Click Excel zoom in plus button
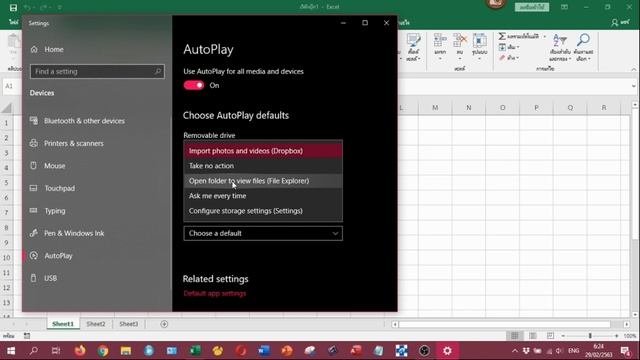 (616, 336)
